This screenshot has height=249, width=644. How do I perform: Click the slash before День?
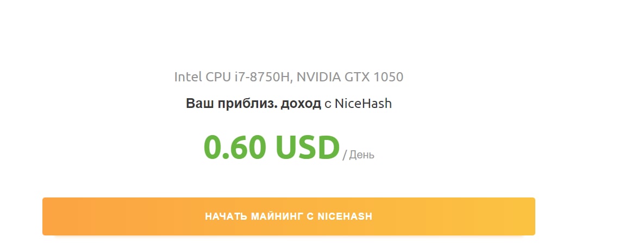point(345,156)
